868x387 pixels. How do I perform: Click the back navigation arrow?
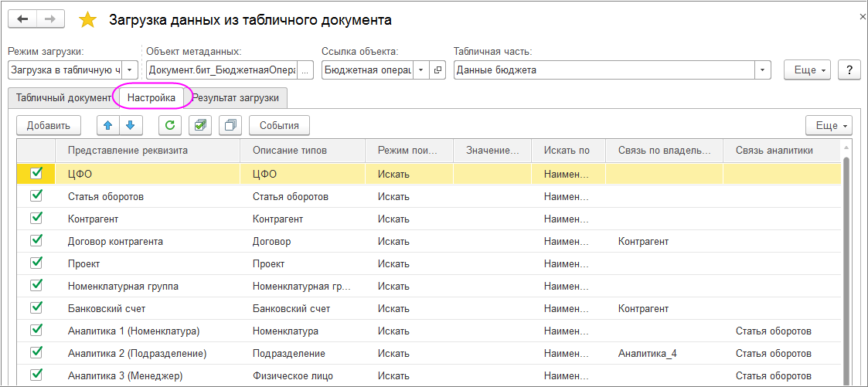tap(22, 19)
